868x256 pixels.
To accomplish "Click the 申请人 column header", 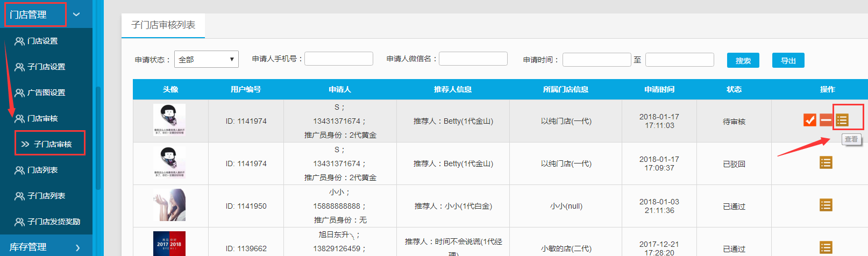I will (340, 89).
